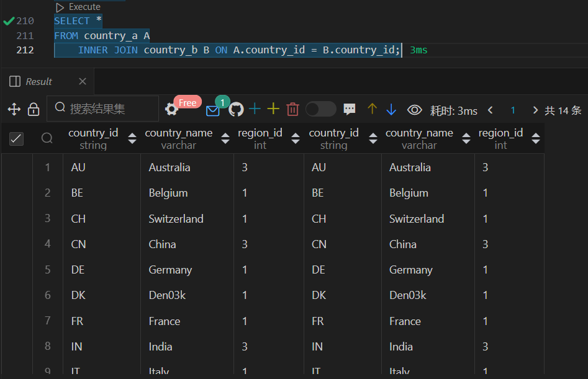The image size is (588, 379).
Task: Sort second country_id column
Action: 373,138
